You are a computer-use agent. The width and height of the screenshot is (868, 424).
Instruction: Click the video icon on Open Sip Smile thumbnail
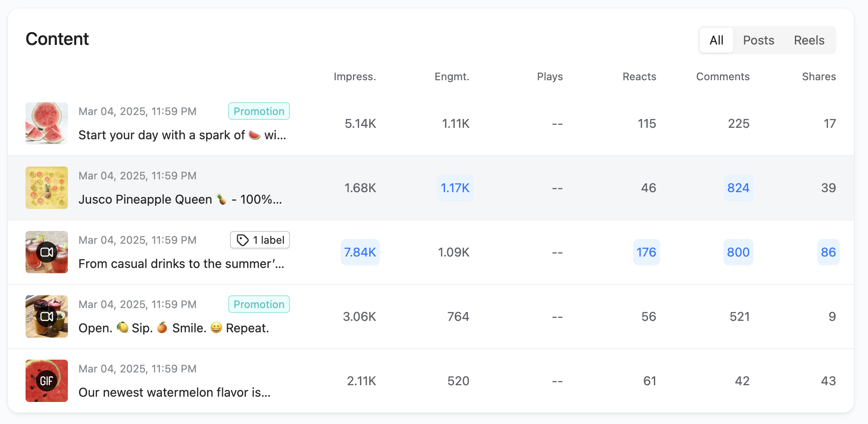(47, 316)
